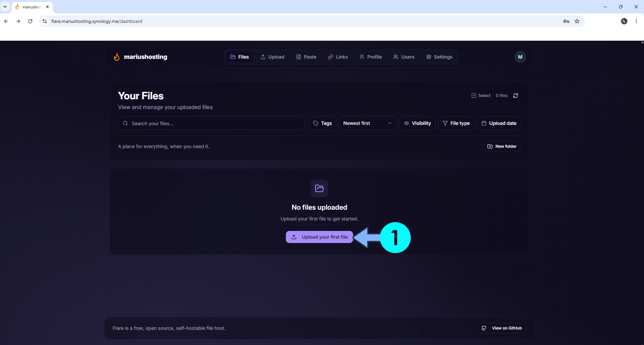Go forward with the browser forward arrow
Screen dimensions: 644x345
18,21
